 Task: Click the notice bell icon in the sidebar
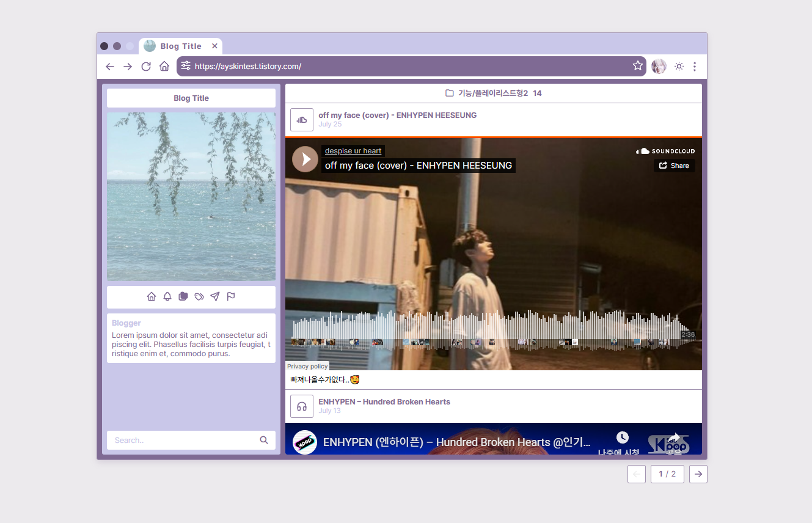[x=167, y=297]
